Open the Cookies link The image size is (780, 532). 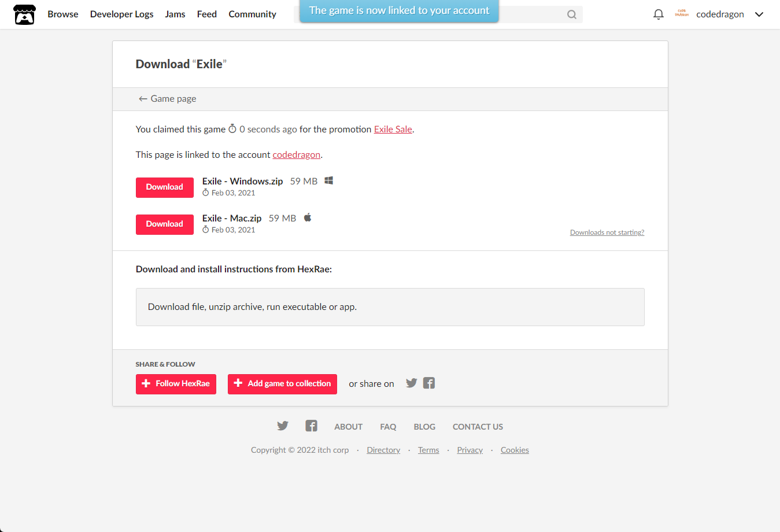(x=515, y=450)
